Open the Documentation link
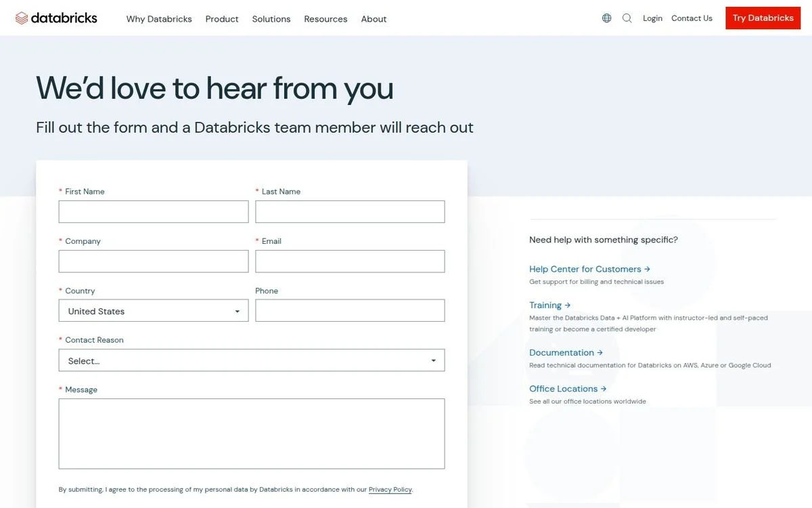812x508 pixels. click(566, 353)
